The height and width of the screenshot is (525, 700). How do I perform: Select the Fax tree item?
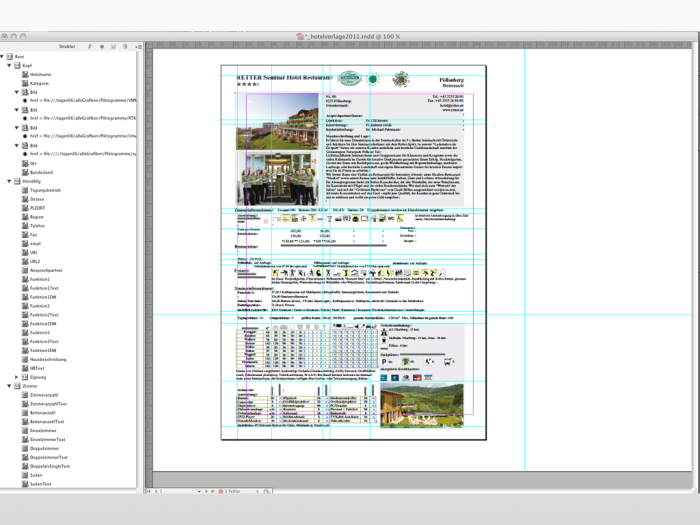coord(33,235)
